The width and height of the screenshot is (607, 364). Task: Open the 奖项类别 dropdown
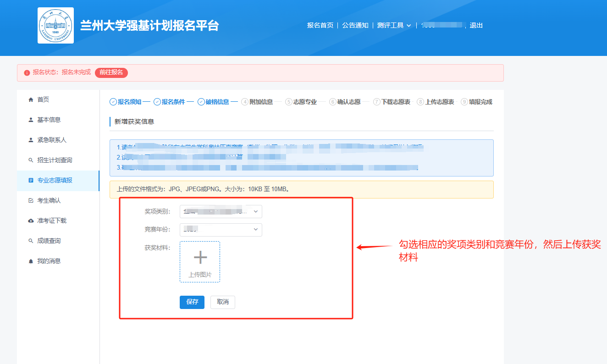click(221, 211)
